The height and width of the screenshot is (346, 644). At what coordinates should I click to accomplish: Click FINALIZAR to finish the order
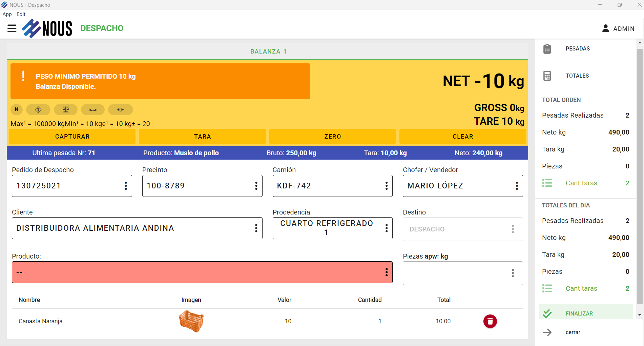tap(579, 313)
